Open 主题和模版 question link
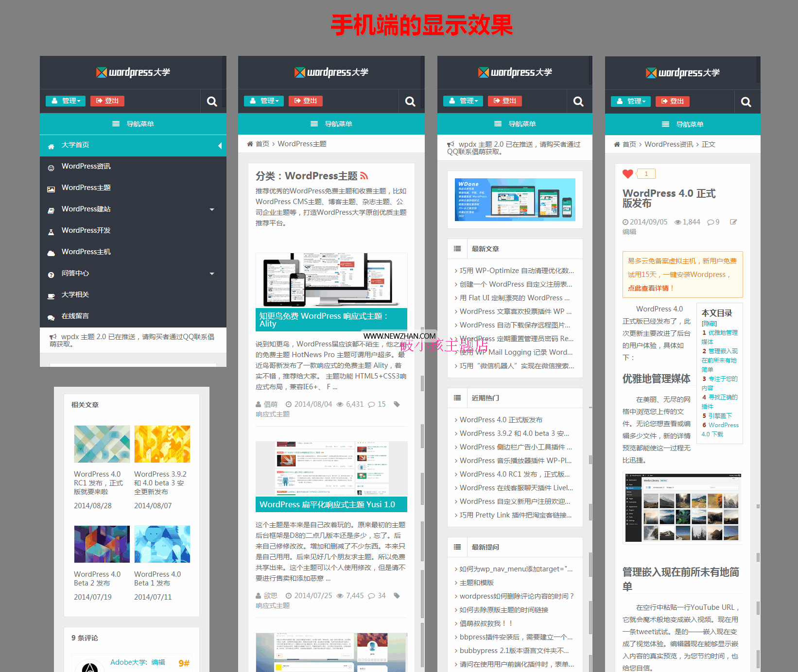Viewport: 798px width, 672px height. pos(476,583)
